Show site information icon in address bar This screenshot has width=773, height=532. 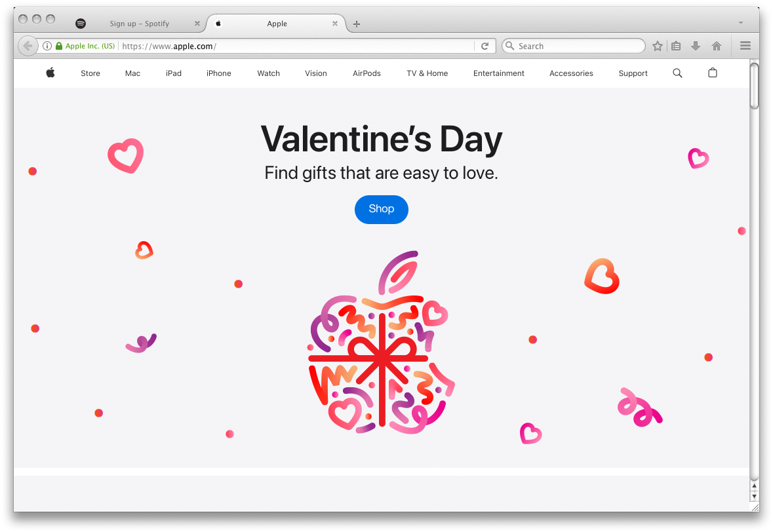47,46
